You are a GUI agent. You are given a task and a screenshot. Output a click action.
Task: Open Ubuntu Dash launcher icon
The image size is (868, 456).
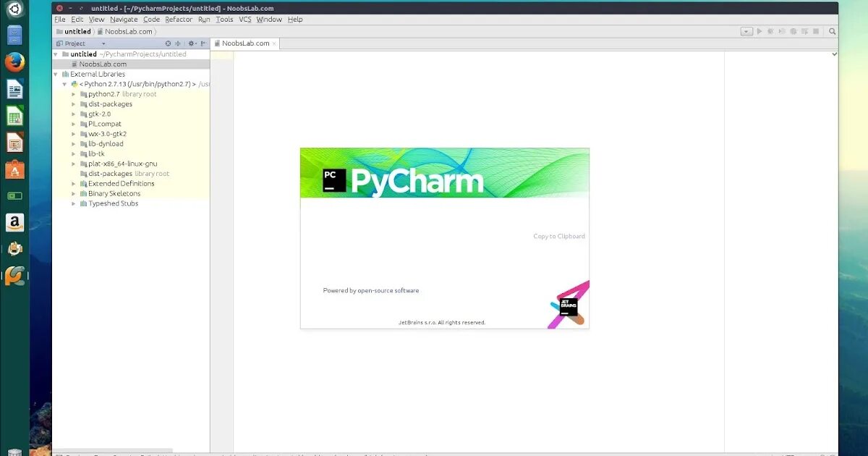pos(14,10)
